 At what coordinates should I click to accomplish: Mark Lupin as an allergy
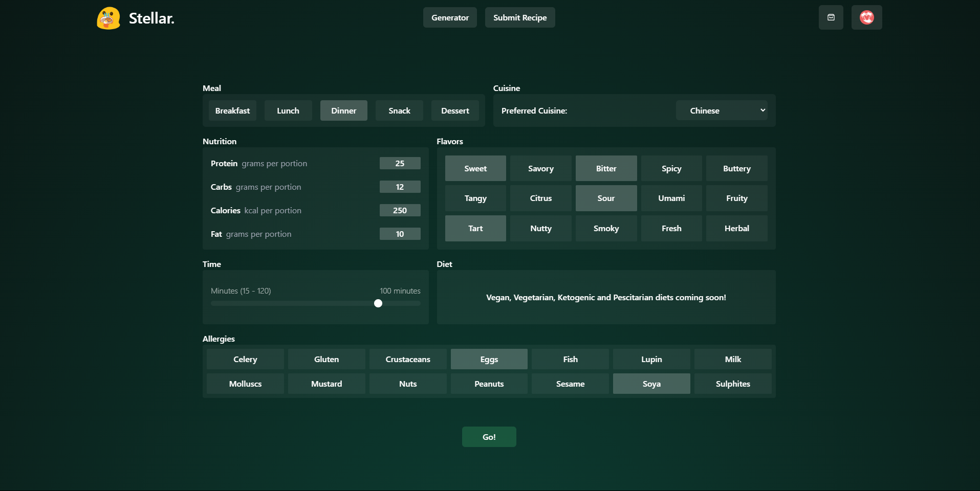[x=651, y=359]
